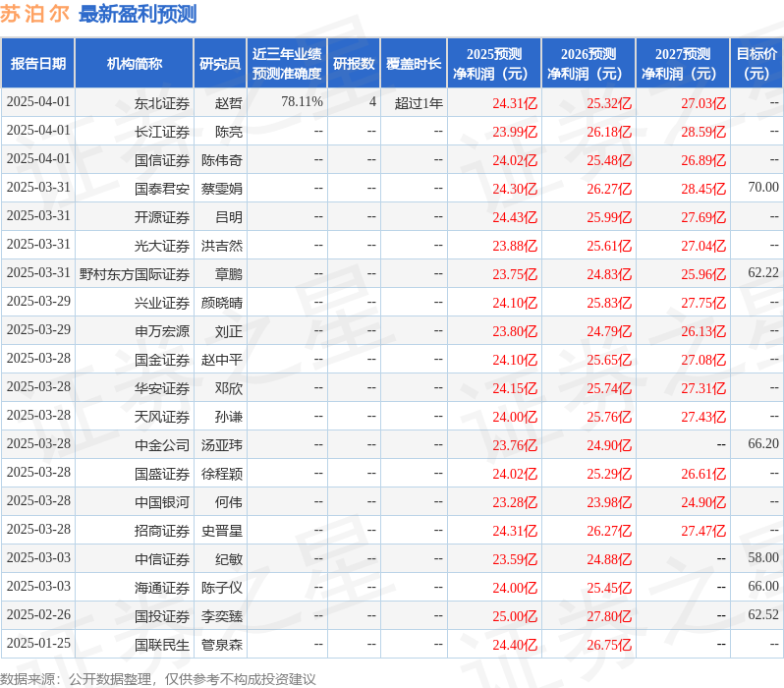This screenshot has height=688, width=784.
Task: Click analyst name 颜晓晴
Action: point(221,304)
